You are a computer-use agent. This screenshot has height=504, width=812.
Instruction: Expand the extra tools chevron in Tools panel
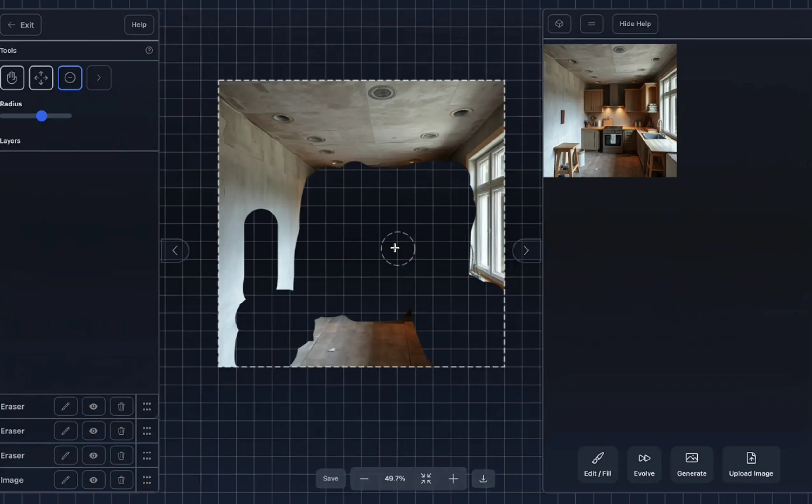point(99,78)
